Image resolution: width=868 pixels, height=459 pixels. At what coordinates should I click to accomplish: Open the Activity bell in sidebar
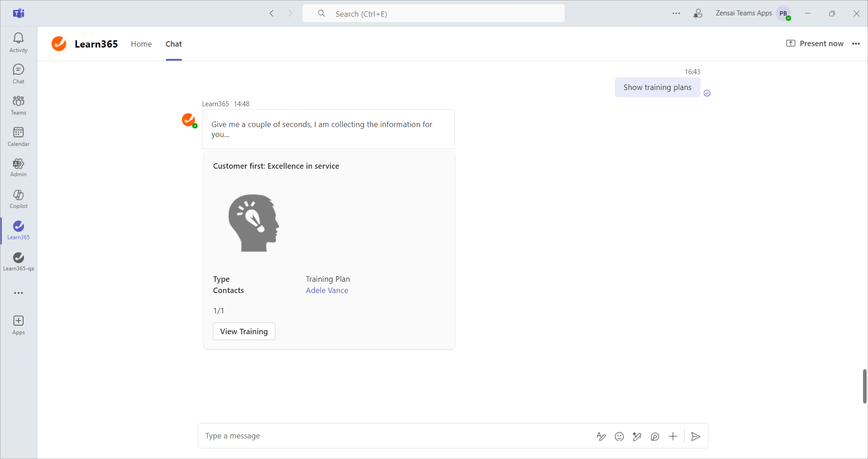(19, 43)
